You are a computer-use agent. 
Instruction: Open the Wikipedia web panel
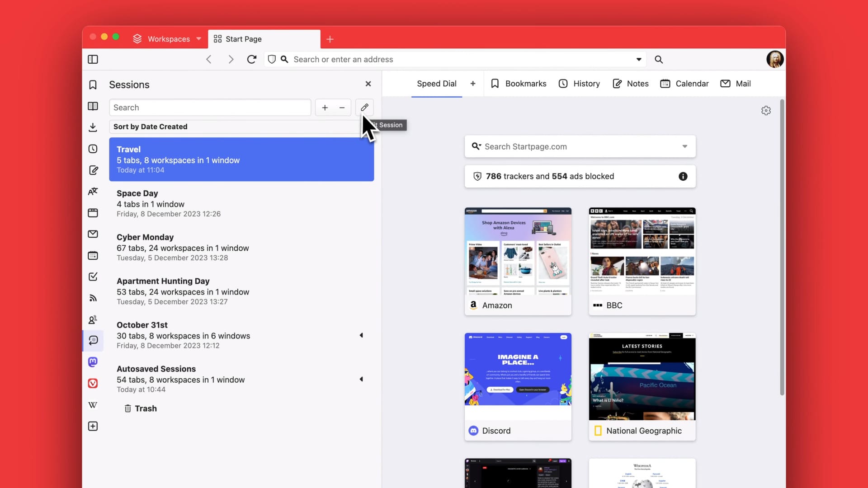[93, 405]
